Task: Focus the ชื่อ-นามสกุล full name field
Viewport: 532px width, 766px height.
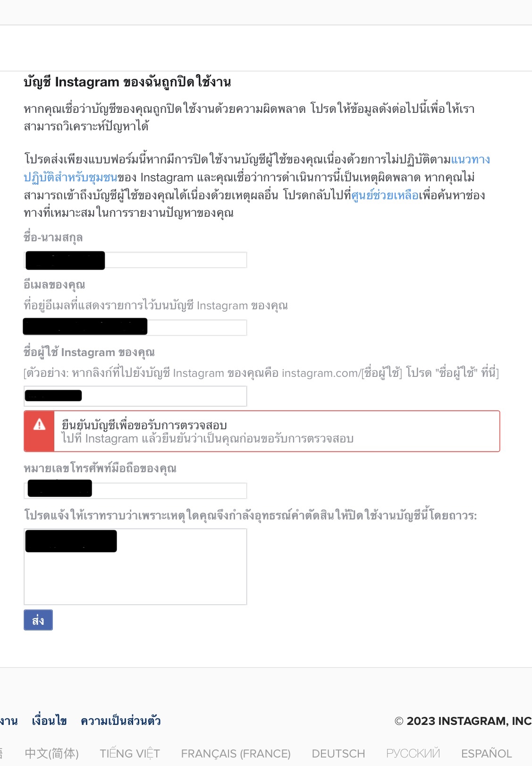Action: click(x=135, y=260)
